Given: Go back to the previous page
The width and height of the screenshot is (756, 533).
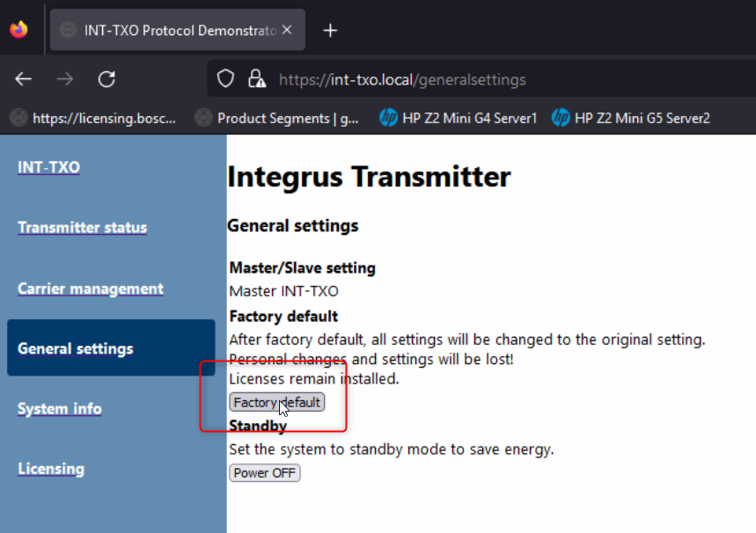Looking at the screenshot, I should 24,79.
